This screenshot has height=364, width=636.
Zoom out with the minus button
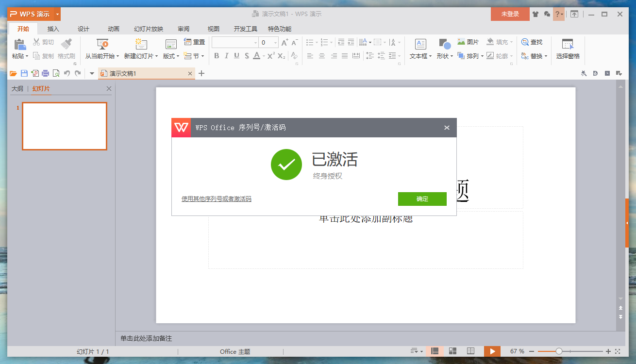532,351
